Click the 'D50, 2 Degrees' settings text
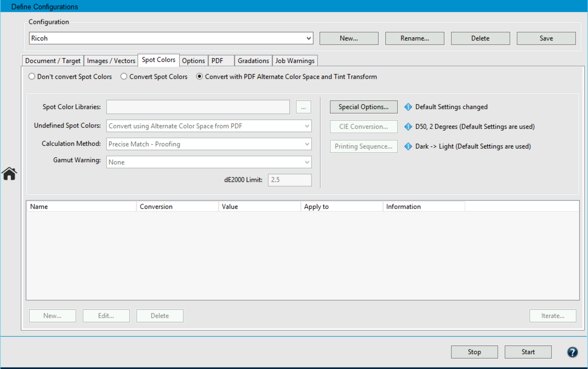This screenshot has width=588, height=369. pyautogui.click(x=475, y=127)
